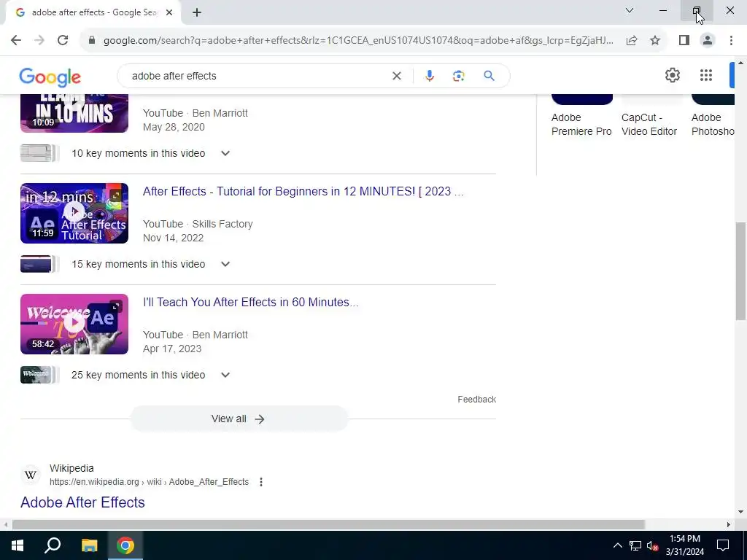Reload the current page
Viewport: 747px width, 560px height.
pos(63,41)
